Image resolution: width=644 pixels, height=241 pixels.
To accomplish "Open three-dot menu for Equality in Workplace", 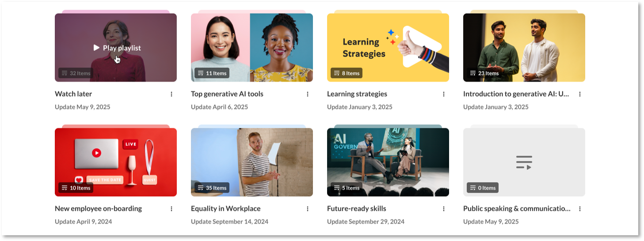I will pyautogui.click(x=308, y=209).
